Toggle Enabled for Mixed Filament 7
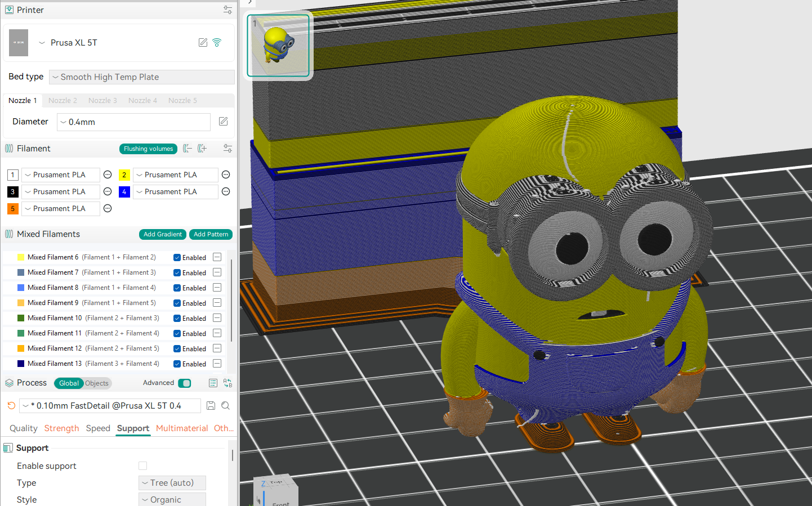 177,273
